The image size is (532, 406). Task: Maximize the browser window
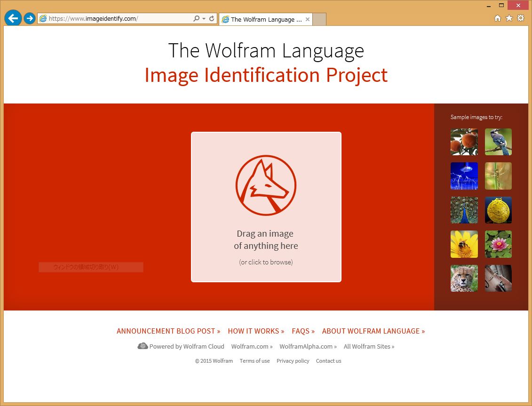coord(501,5)
